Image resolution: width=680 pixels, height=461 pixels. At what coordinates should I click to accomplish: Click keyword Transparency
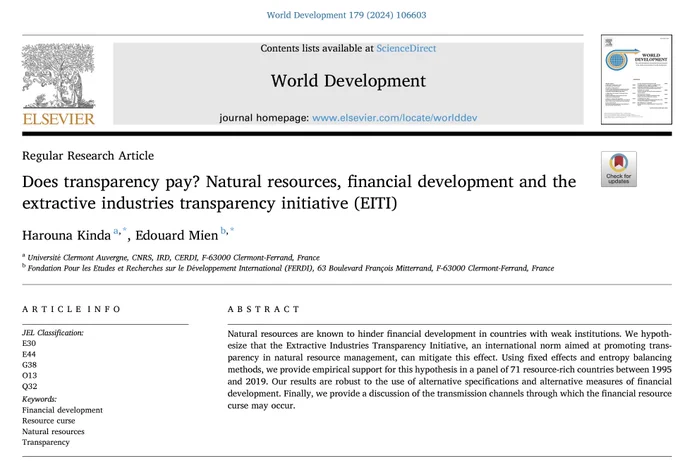tap(46, 442)
